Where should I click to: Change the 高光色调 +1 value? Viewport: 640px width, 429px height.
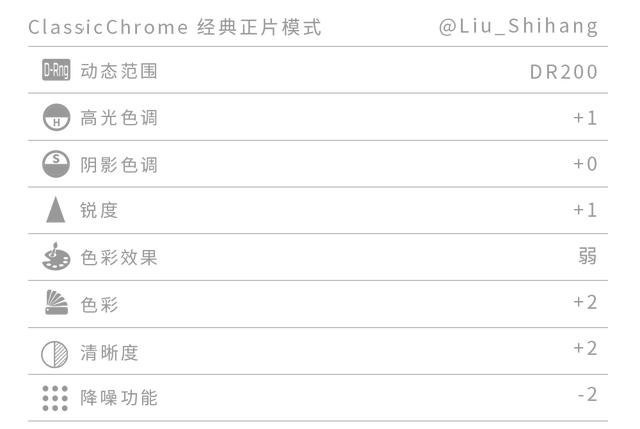(585, 118)
